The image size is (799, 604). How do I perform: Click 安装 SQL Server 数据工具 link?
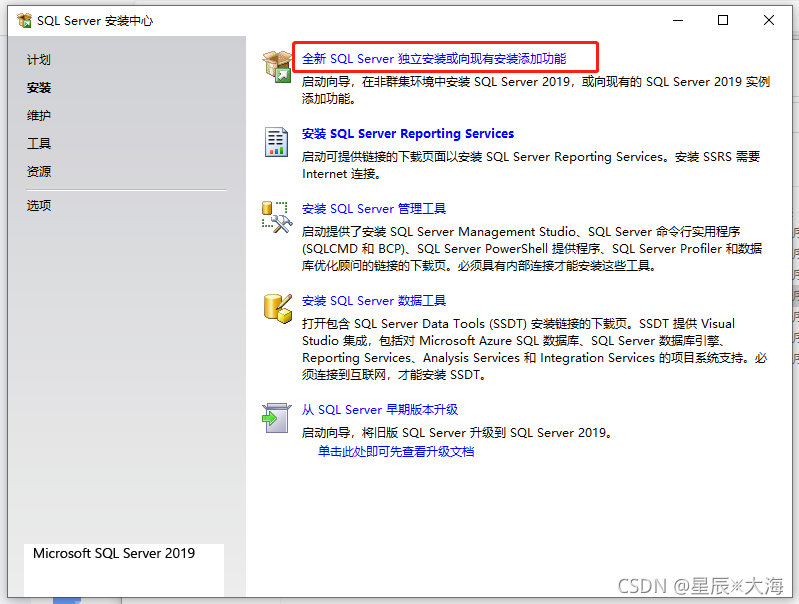374,301
